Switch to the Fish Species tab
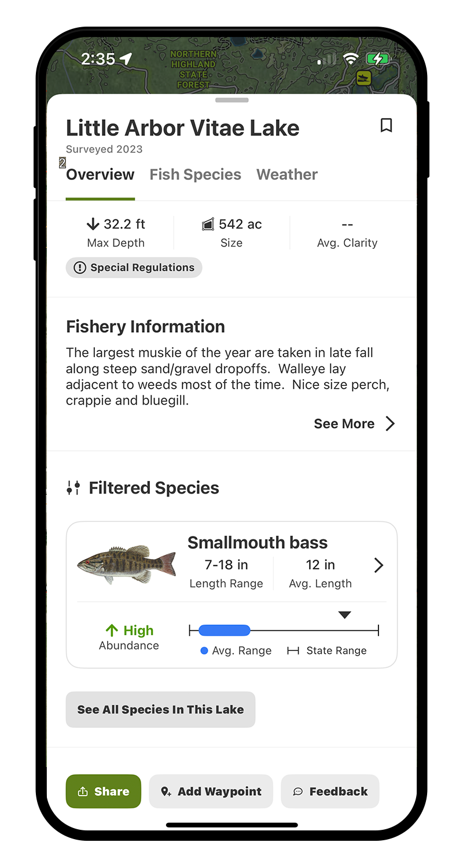463x868 pixels. tap(195, 175)
